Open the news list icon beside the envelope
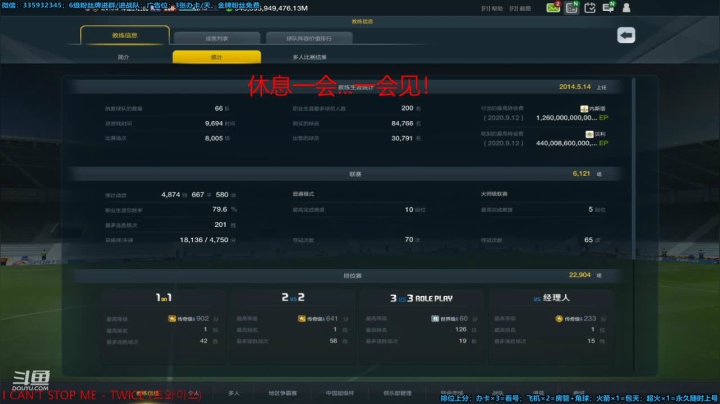720x404 pixels. [x=572, y=7]
